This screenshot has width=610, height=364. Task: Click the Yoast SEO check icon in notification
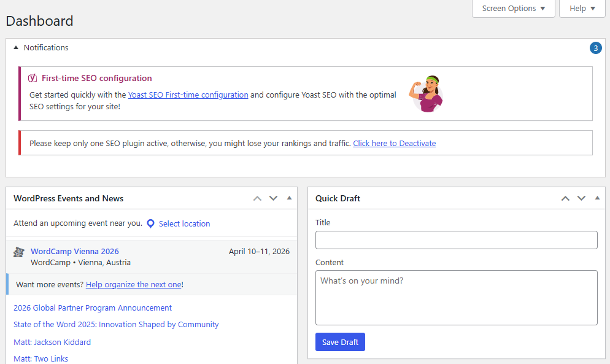coord(33,78)
